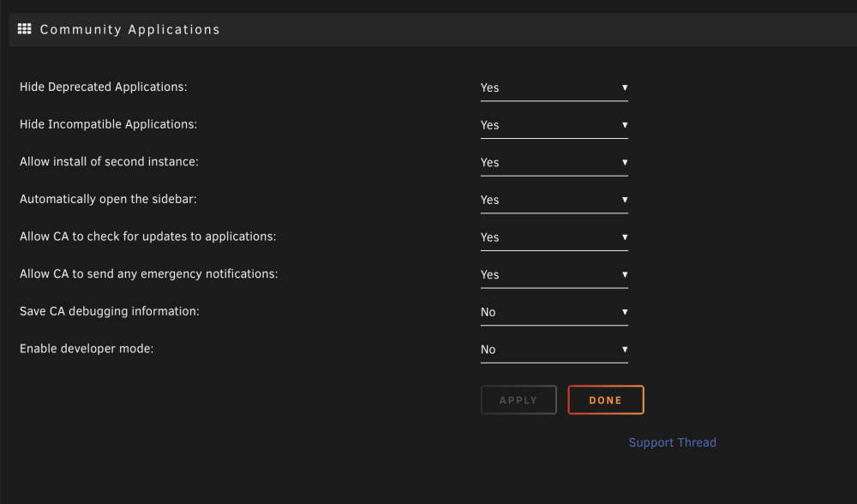Click the "Automatically open the sidebar:" label
857x504 pixels.
pyautogui.click(x=108, y=200)
